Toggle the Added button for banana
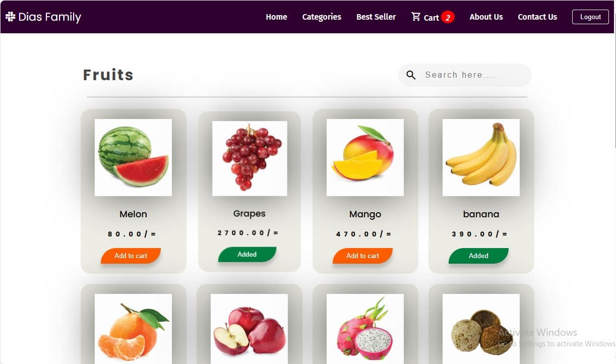This screenshot has width=616, height=364. coord(478,256)
